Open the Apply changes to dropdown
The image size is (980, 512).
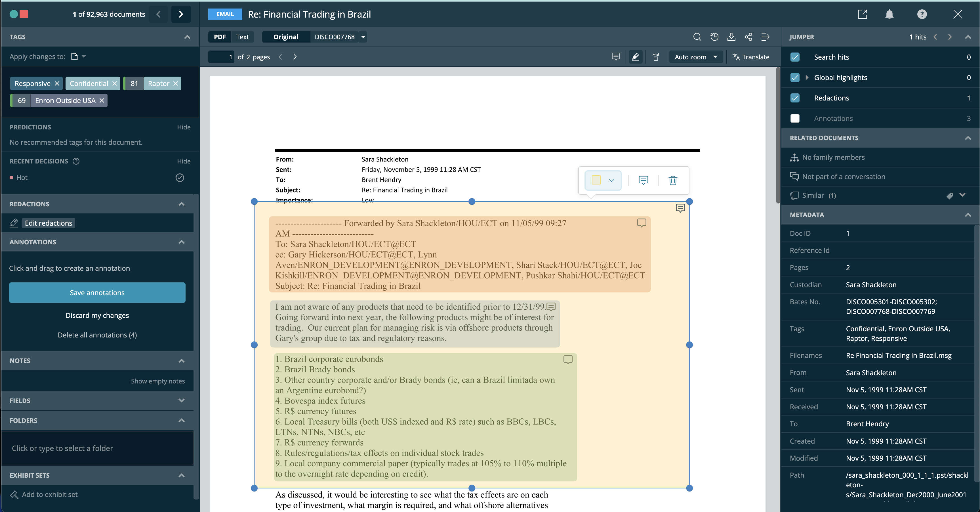pos(78,57)
